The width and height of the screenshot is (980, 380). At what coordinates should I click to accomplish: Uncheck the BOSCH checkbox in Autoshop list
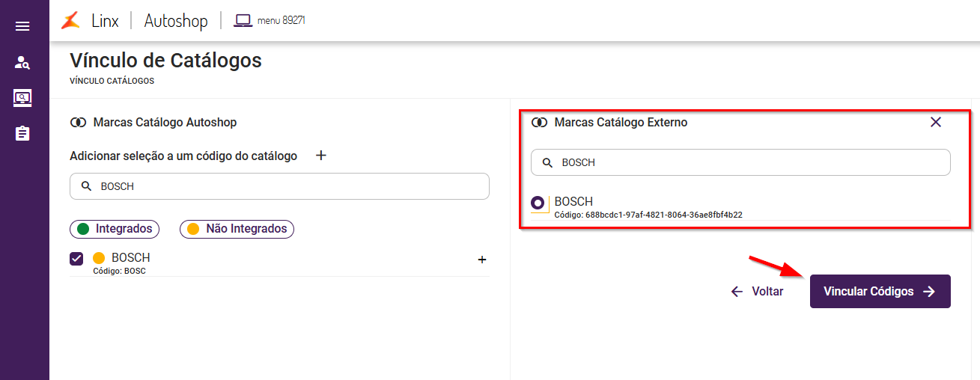pos(76,259)
